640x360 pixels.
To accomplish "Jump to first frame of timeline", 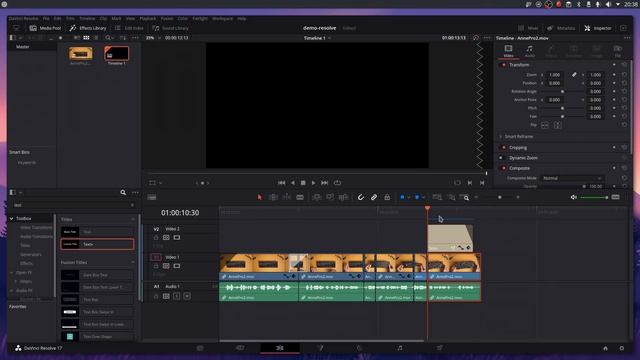I will pos(281,183).
